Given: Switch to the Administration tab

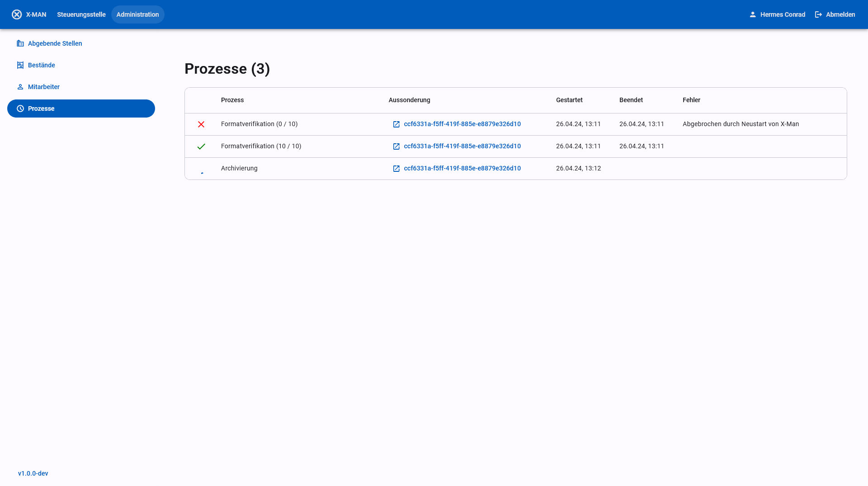Looking at the screenshot, I should coord(138,14).
